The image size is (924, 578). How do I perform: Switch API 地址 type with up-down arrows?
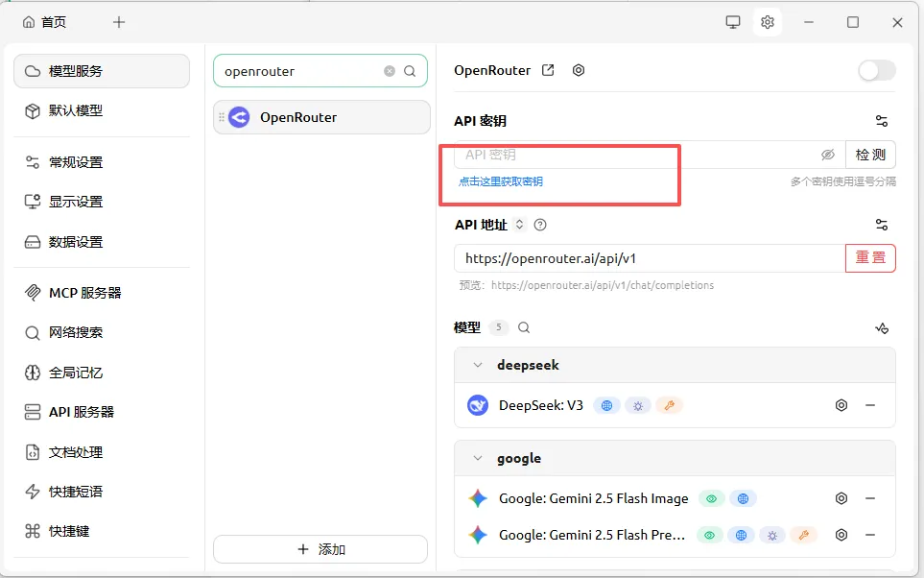pyautogui.click(x=519, y=225)
